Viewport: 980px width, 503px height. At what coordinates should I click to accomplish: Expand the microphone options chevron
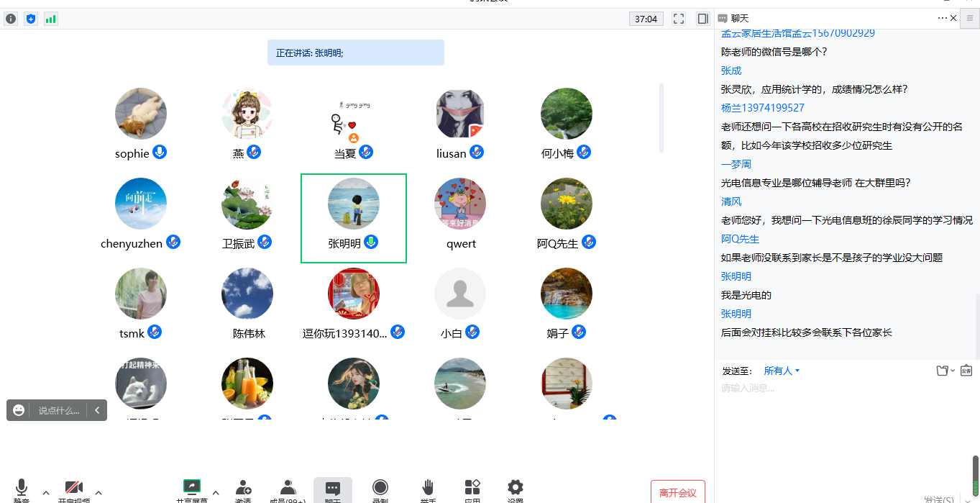point(46,492)
